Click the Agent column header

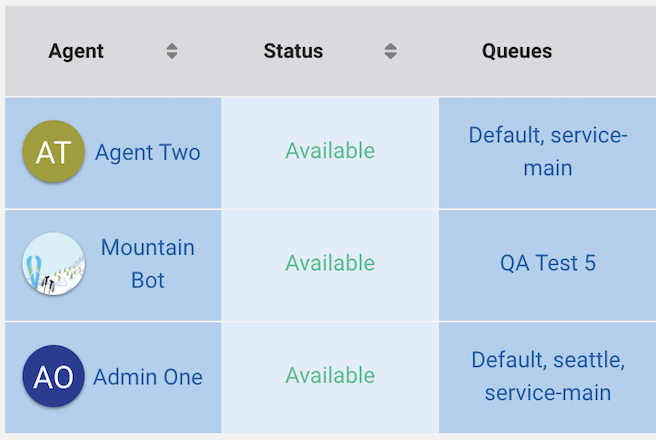pos(76,51)
